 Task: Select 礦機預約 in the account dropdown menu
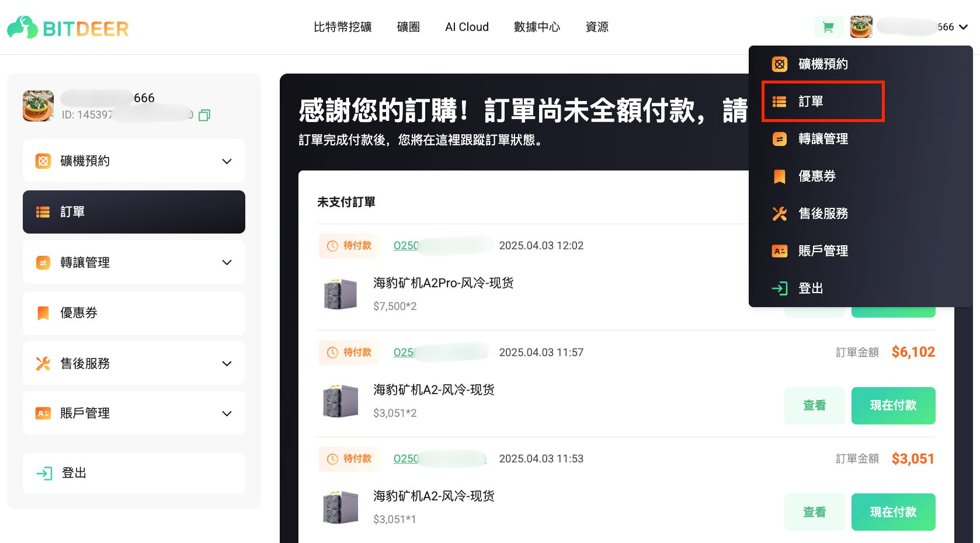(x=861, y=64)
